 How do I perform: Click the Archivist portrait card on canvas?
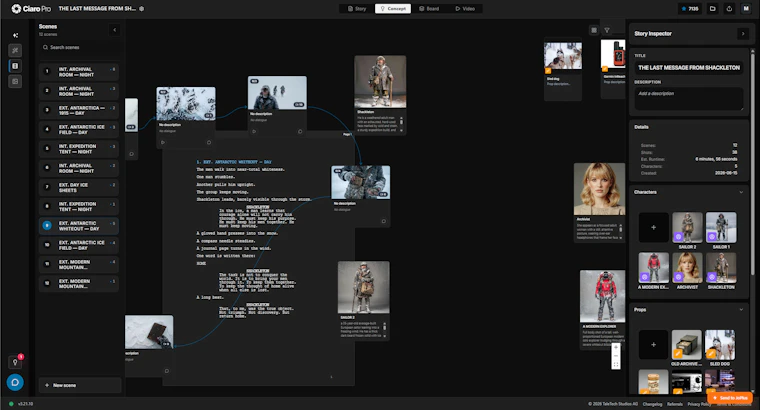click(x=600, y=202)
